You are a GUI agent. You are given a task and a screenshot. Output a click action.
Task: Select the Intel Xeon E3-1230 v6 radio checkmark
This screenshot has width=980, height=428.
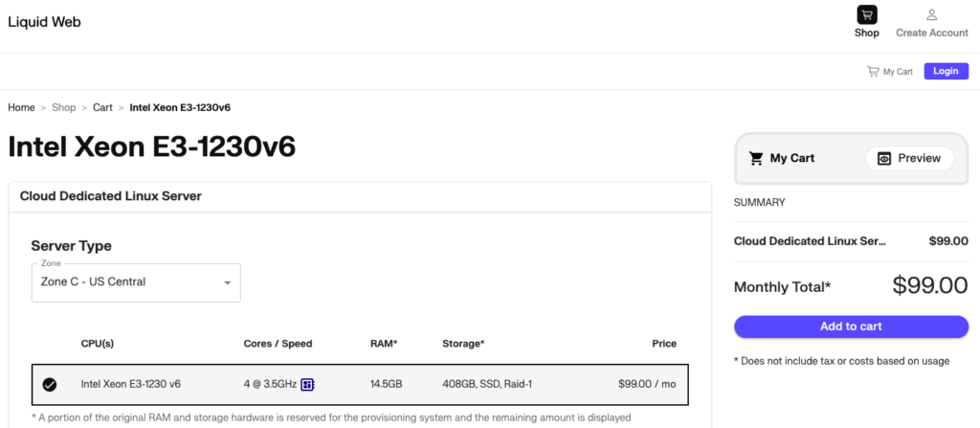(50, 384)
